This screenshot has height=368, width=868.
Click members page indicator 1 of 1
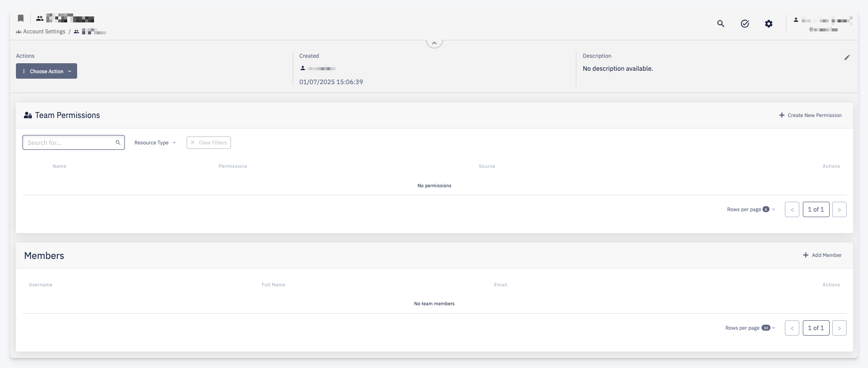[816, 328]
